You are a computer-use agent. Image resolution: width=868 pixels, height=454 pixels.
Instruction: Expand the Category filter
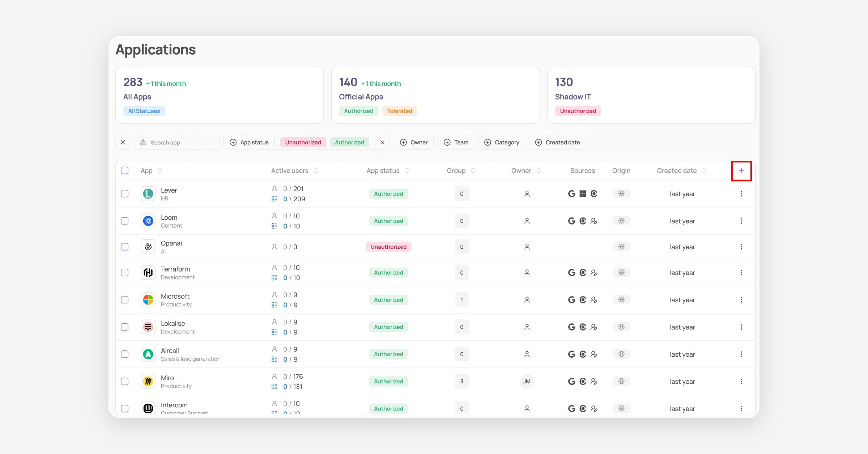coord(502,142)
